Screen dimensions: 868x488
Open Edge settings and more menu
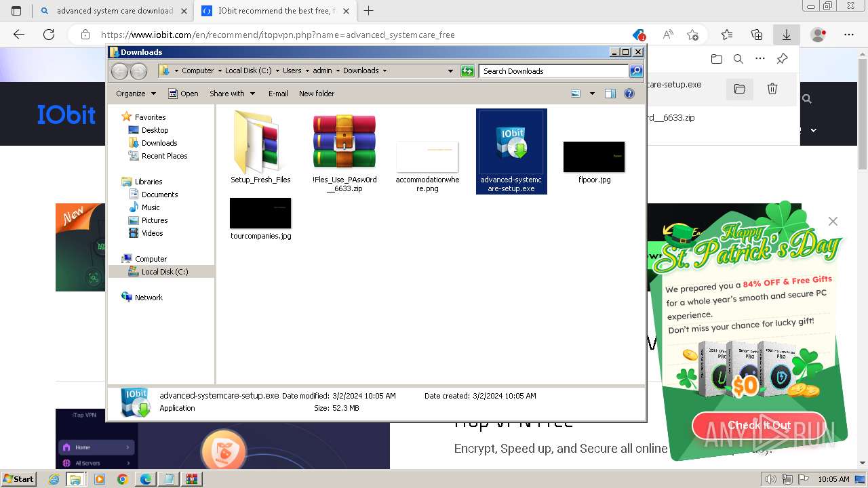pos(849,35)
